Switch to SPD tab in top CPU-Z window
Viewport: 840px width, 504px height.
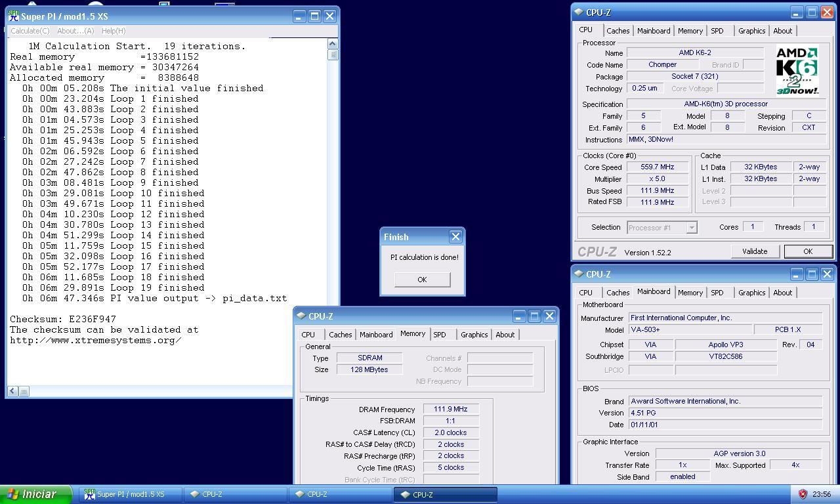(717, 31)
